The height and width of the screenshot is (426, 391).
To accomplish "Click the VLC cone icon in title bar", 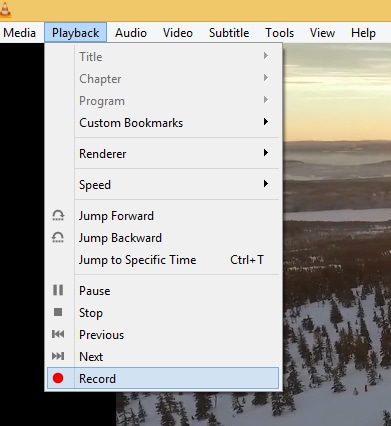I will [5, 9].
